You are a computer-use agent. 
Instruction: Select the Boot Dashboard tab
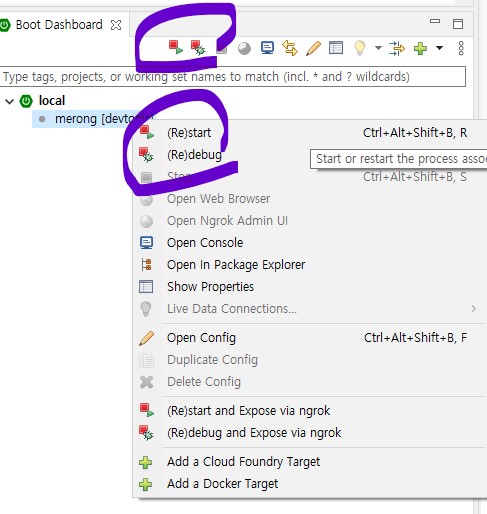point(59,25)
